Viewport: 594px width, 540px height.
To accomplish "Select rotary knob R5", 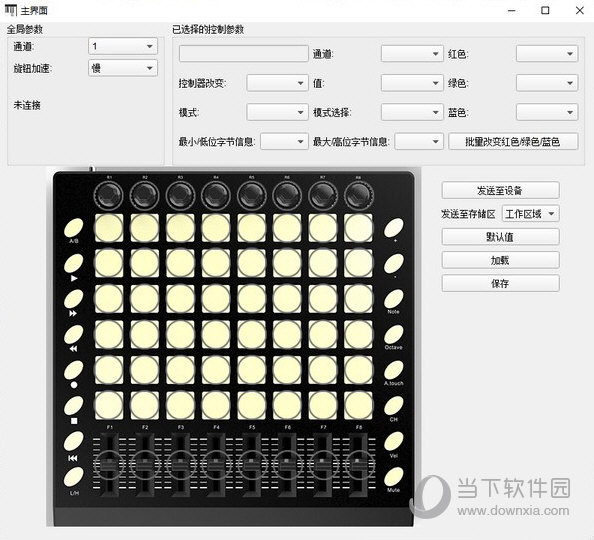I will pos(252,196).
